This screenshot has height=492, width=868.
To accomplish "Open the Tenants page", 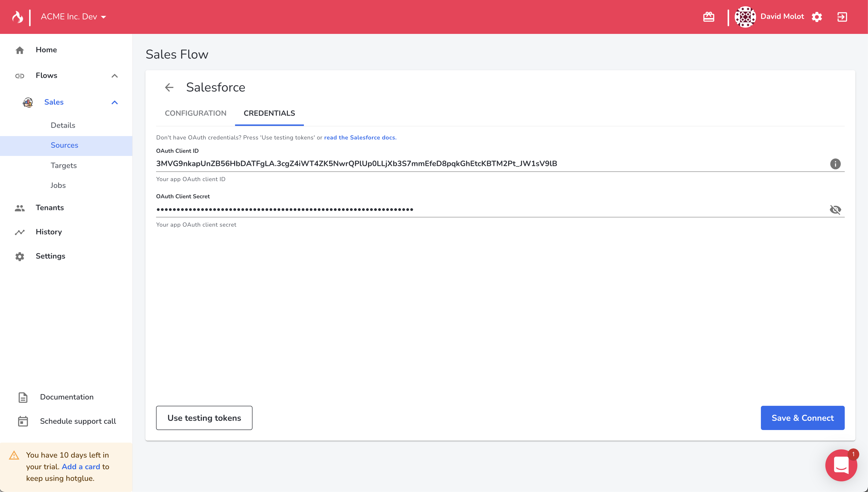I will point(50,208).
